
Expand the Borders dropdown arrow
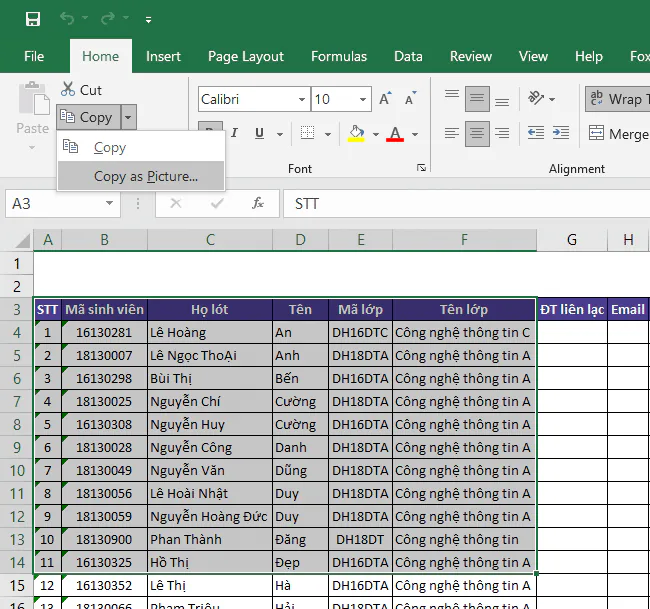click(x=328, y=134)
